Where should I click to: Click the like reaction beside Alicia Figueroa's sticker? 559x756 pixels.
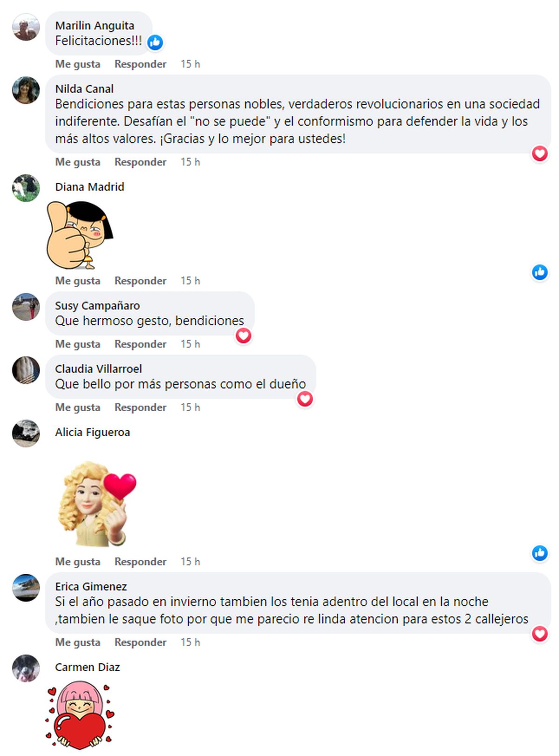(x=540, y=553)
